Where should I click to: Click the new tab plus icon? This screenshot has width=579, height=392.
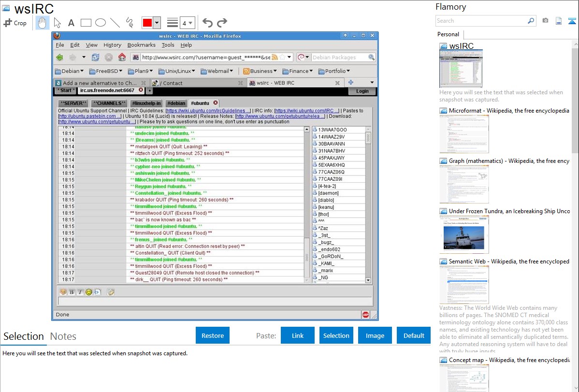[x=351, y=82]
